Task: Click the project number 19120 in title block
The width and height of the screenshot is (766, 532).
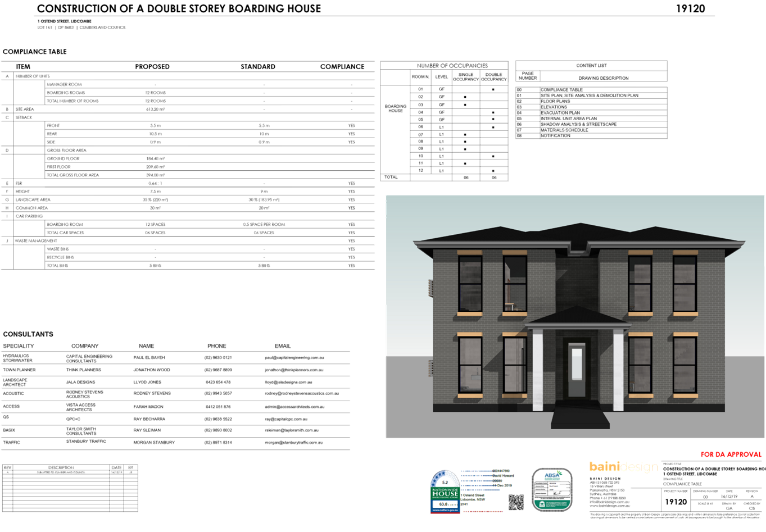Action: (x=676, y=502)
